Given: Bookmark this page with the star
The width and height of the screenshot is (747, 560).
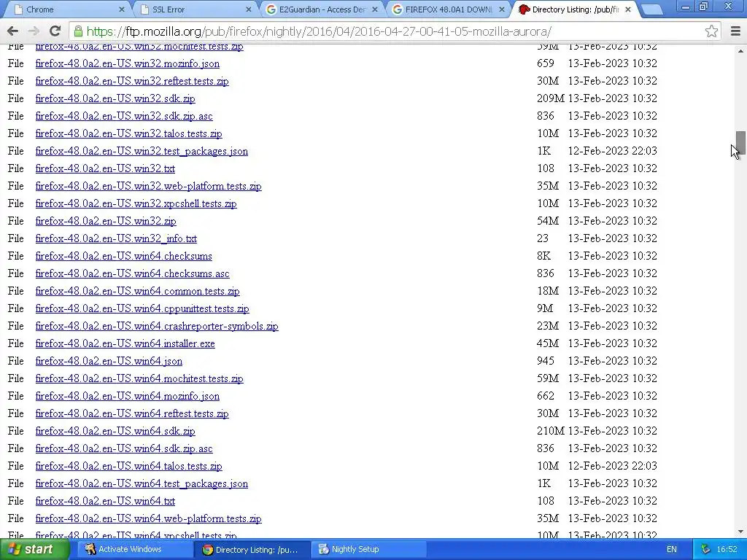Looking at the screenshot, I should coord(711,31).
